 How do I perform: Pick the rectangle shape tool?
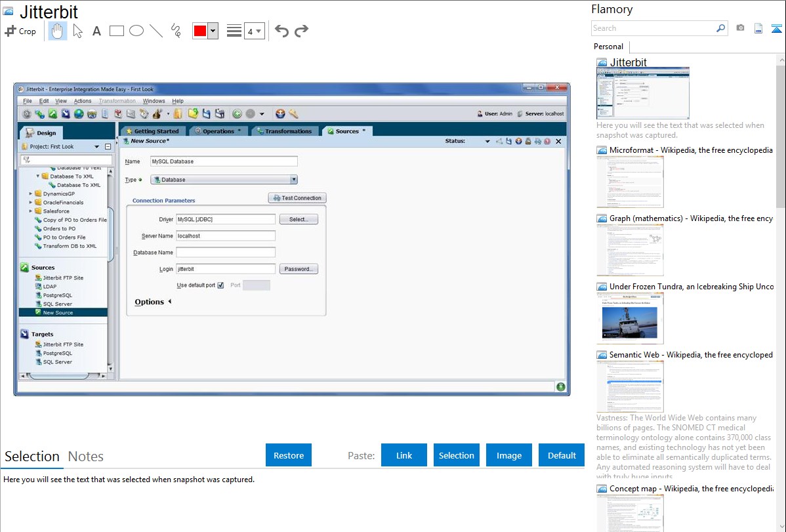(x=116, y=31)
